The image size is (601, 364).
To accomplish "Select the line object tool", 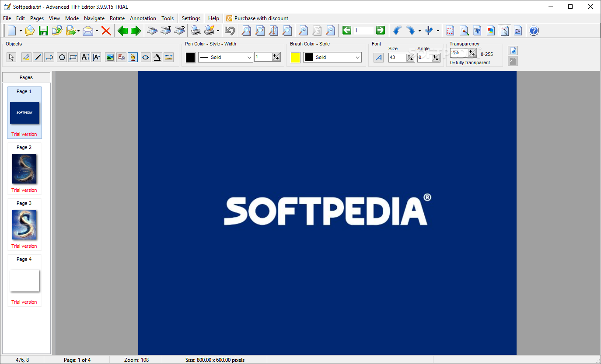I will (x=38, y=57).
